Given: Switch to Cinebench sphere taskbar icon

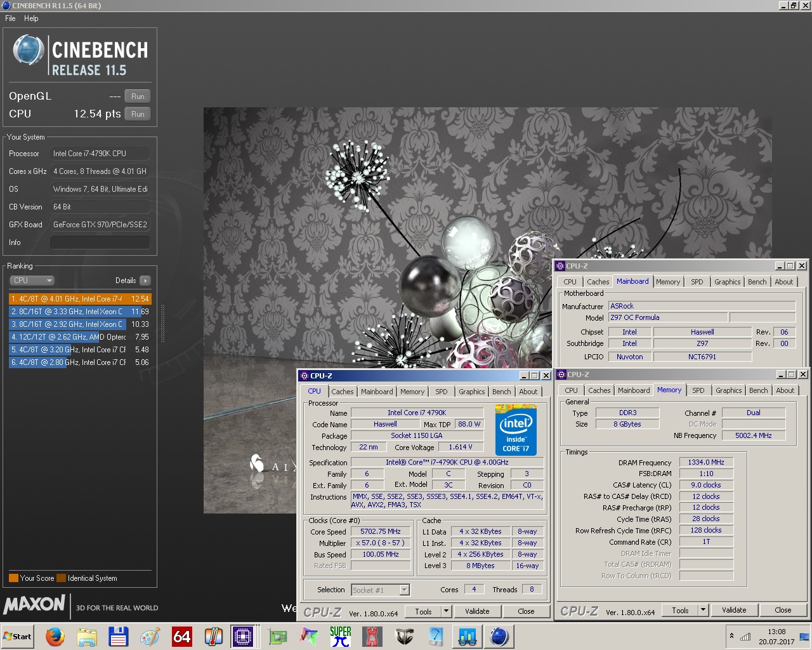Looking at the screenshot, I should point(499,637).
